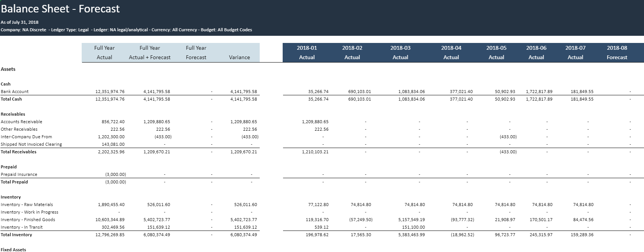This screenshot has height=252, width=644.
Task: Select the 'Inventory - Work in Progress' row label
Action: (x=29, y=212)
